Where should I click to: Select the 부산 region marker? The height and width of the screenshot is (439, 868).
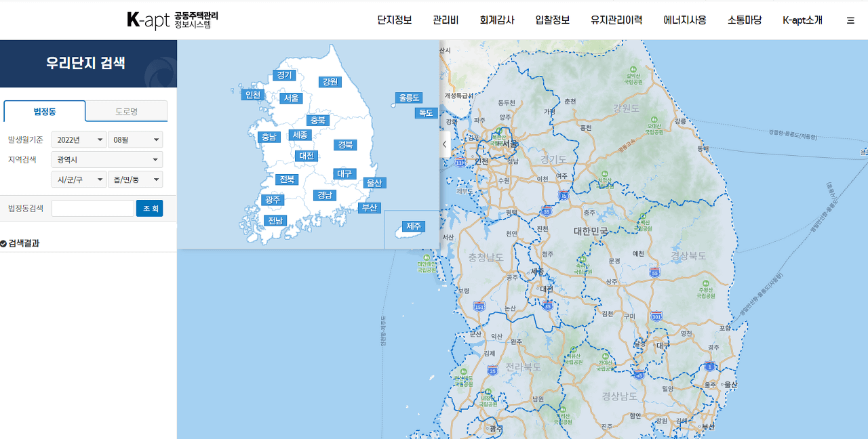pyautogui.click(x=368, y=208)
